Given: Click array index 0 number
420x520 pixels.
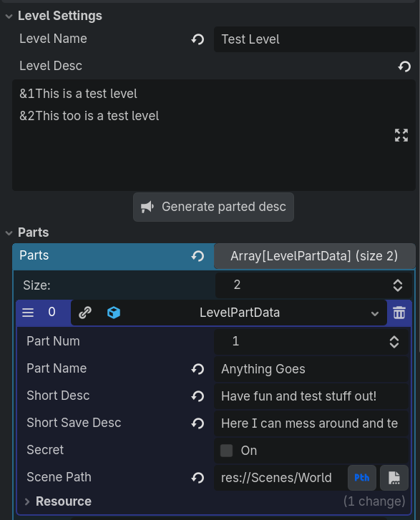Looking at the screenshot, I should tap(52, 312).
